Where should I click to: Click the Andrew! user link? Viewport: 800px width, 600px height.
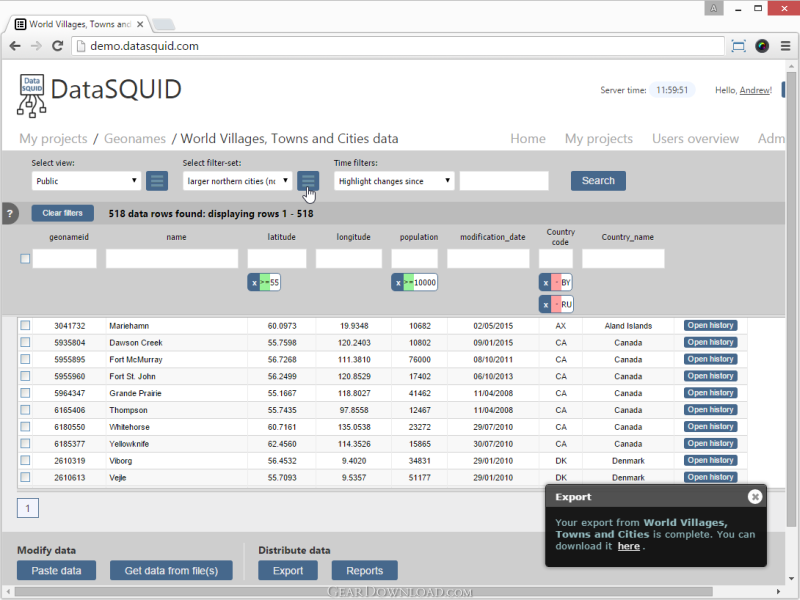[756, 90]
